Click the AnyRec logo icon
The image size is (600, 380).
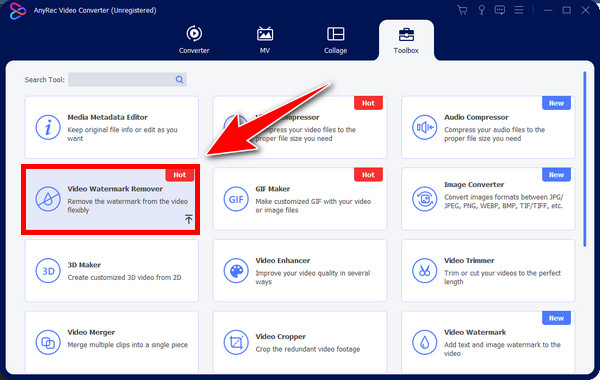click(x=18, y=10)
